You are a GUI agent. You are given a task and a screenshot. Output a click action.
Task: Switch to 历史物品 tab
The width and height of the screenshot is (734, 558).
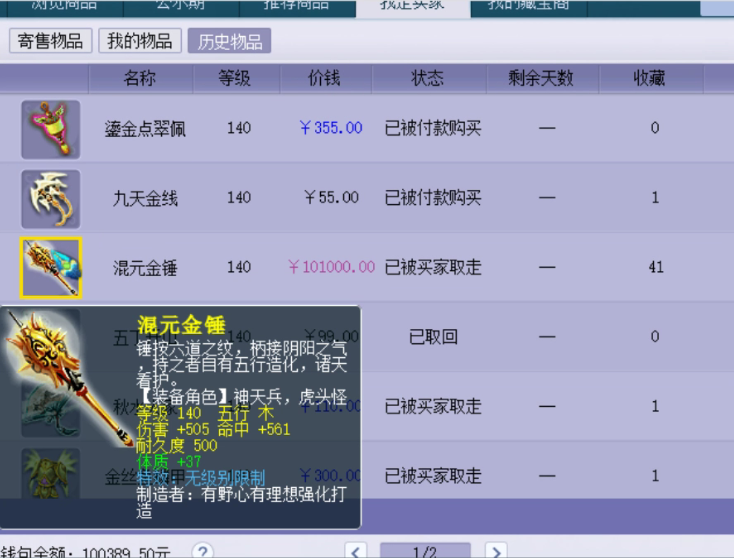pos(229,41)
